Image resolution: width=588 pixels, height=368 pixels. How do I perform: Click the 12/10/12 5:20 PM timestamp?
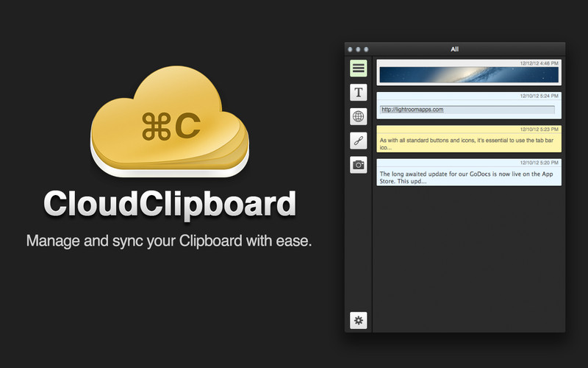coord(539,163)
